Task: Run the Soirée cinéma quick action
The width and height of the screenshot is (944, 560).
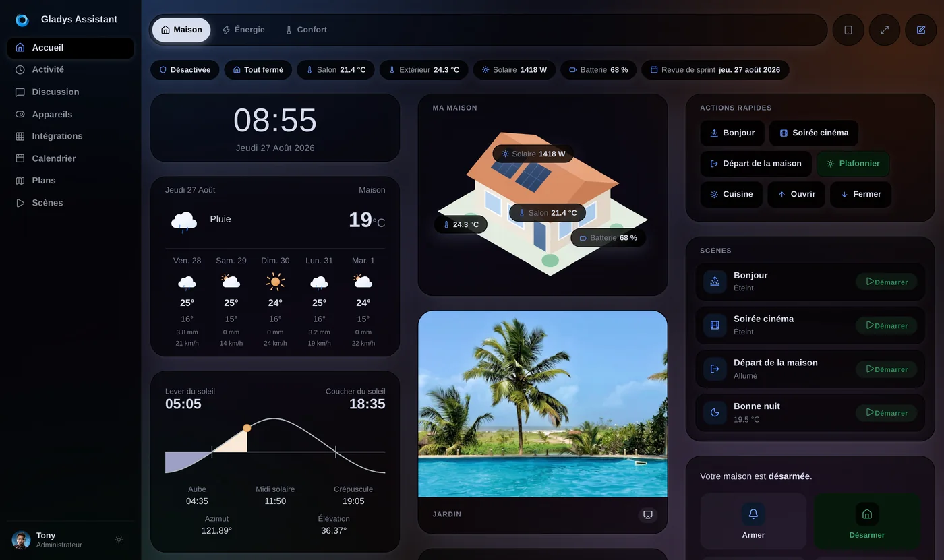Action: 814,133
